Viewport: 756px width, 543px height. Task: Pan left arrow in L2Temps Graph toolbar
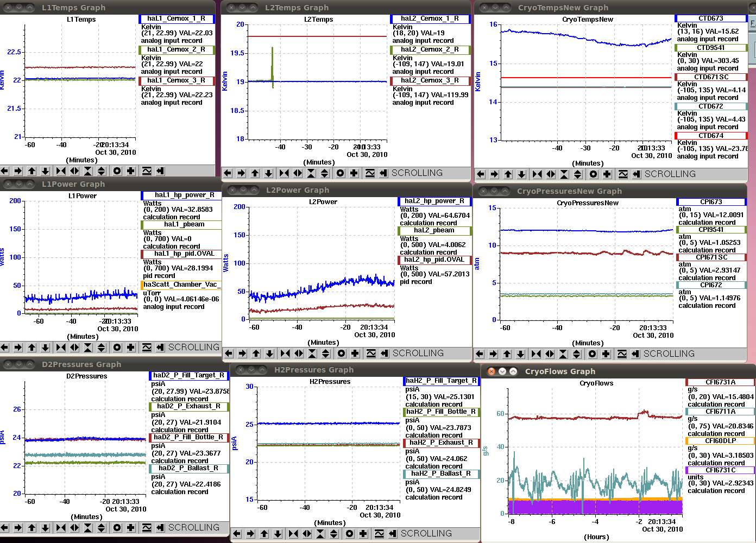[228, 173]
